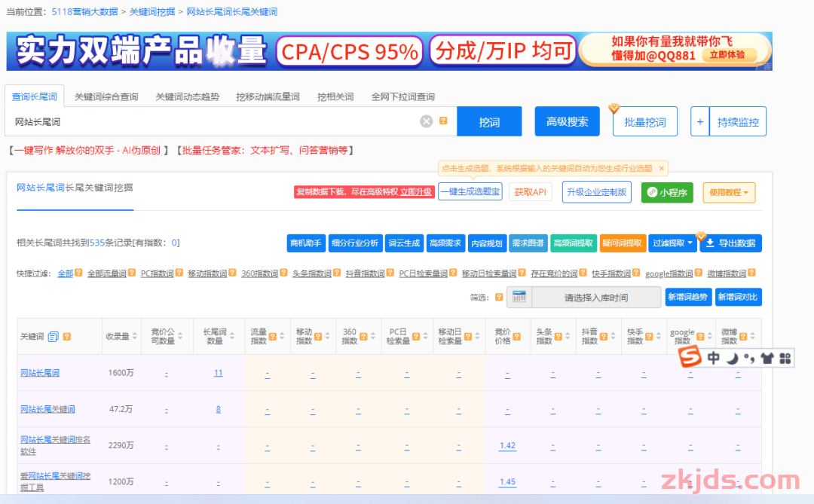Sort table by 长尾词数量 column
This screenshot has height=504, width=814.
232,336
